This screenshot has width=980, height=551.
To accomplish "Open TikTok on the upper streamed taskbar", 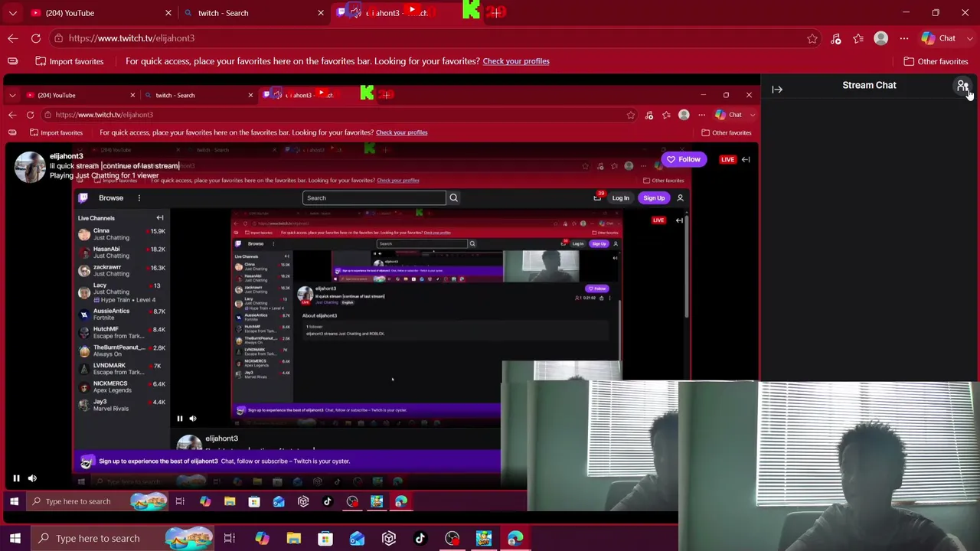I will click(328, 502).
